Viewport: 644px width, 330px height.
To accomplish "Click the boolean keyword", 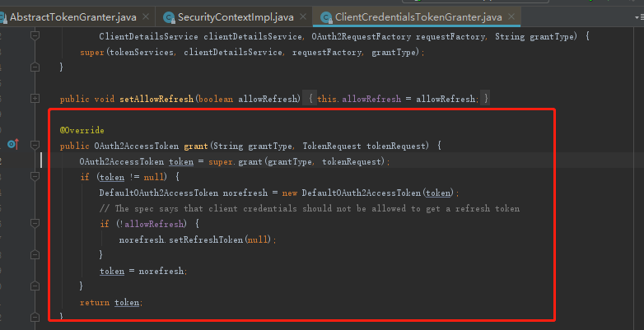I will coord(216,99).
